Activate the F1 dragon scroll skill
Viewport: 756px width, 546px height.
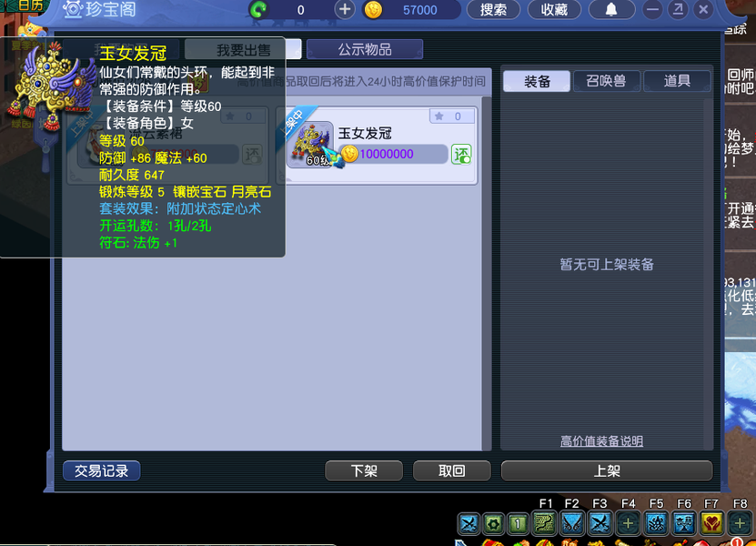[544, 523]
